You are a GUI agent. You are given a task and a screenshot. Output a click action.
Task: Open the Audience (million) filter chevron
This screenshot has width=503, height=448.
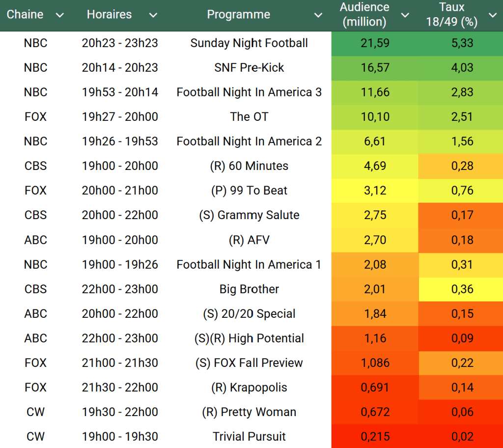pyautogui.click(x=405, y=15)
